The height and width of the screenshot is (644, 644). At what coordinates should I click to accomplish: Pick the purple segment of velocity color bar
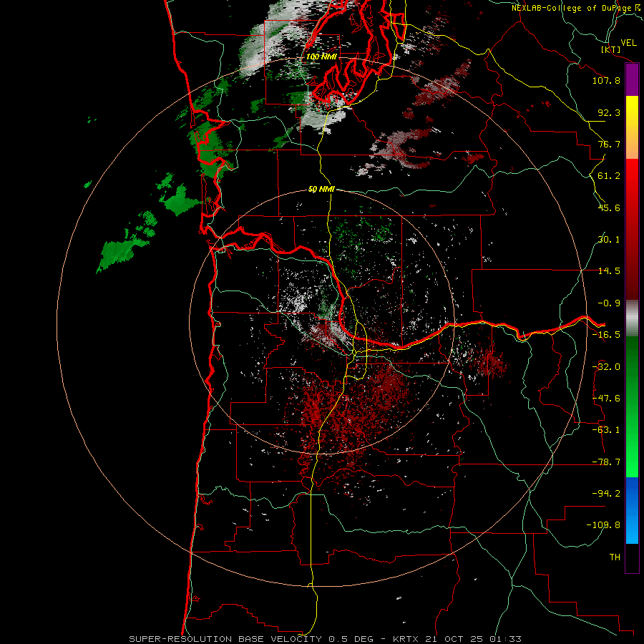pyautogui.click(x=632, y=79)
